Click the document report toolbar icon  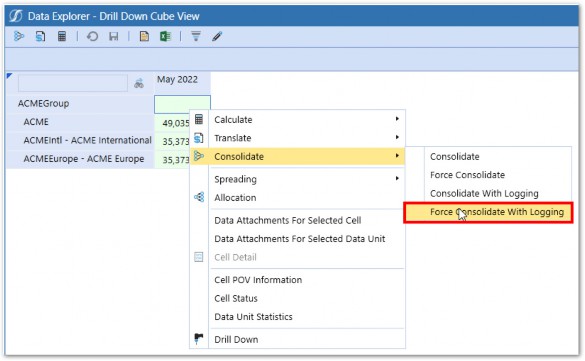144,36
